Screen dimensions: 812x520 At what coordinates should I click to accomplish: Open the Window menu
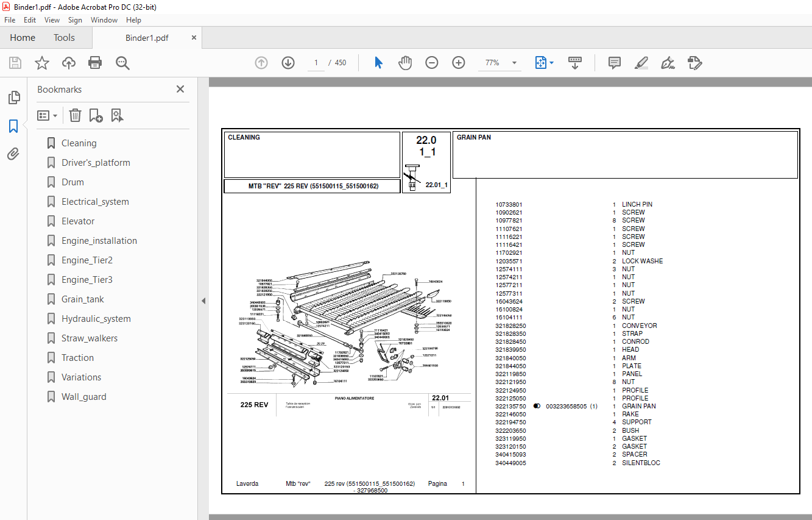[104, 20]
